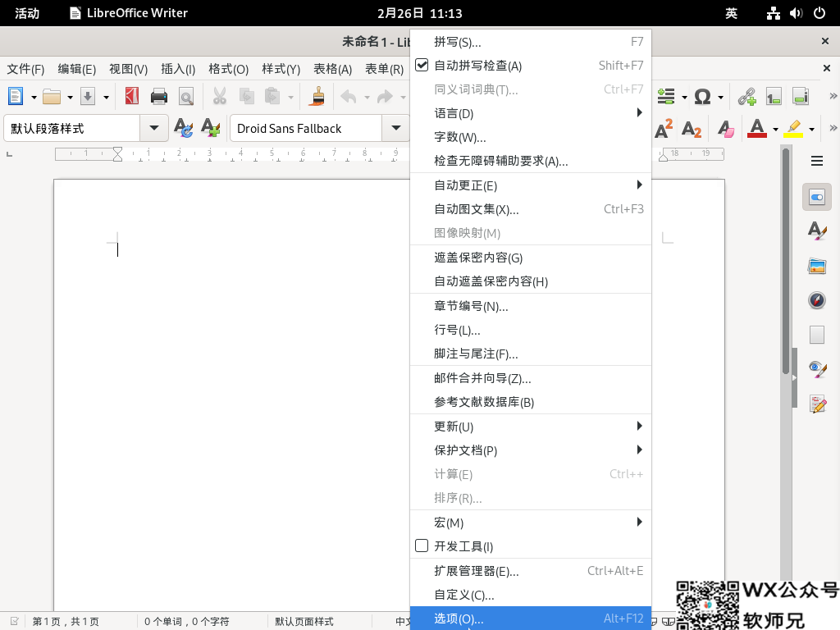Click Update selected style icon

[x=183, y=128]
